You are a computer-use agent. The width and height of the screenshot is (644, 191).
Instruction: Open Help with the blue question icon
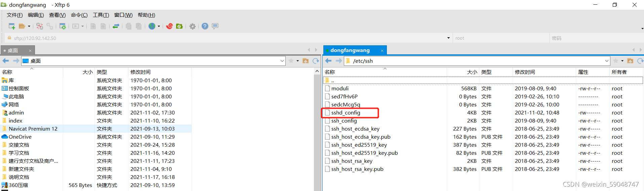205,26
